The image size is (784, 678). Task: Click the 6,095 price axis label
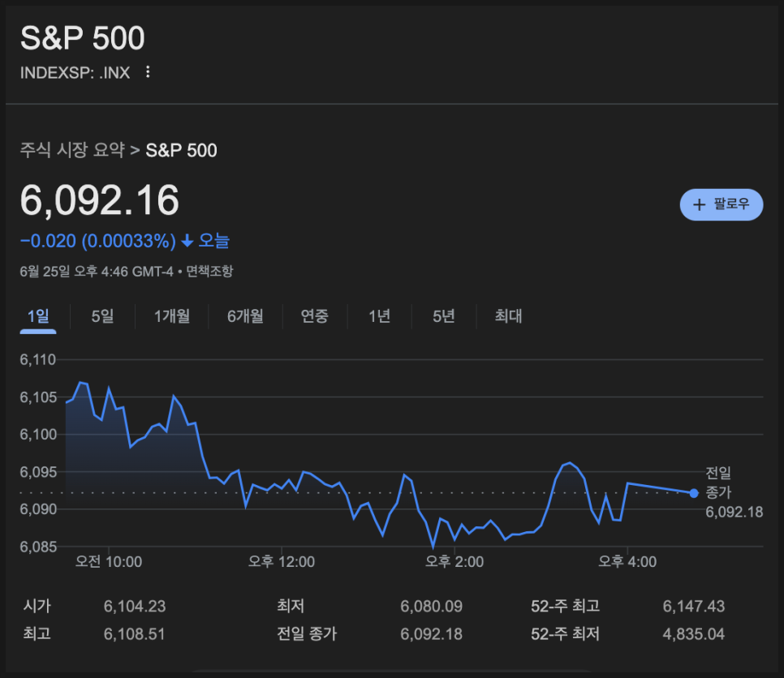point(38,472)
